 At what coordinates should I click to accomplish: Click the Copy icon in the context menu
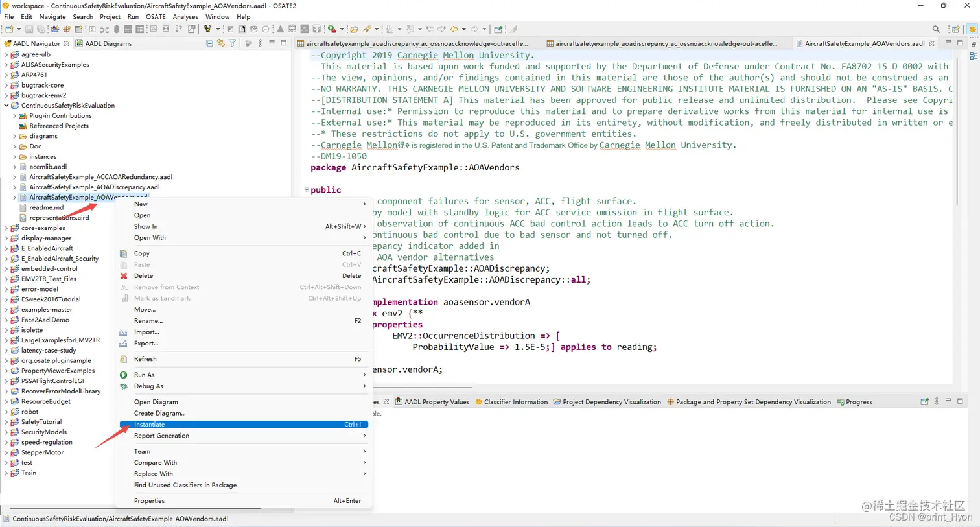(x=124, y=253)
